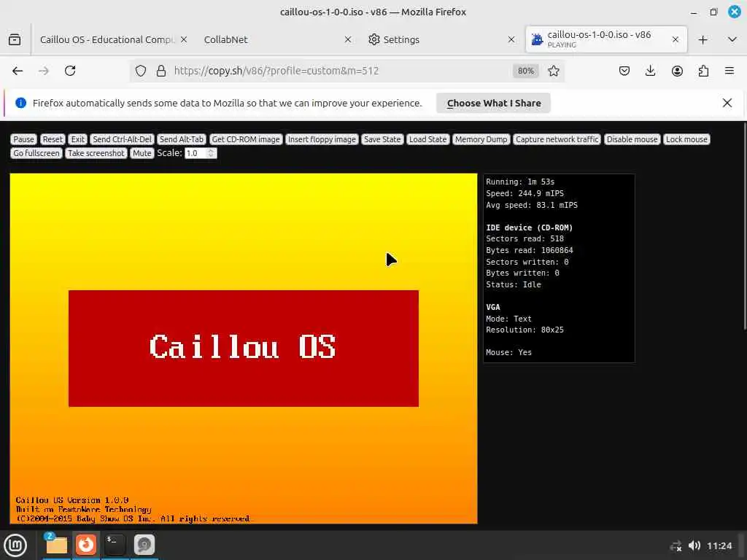Click the Memory Dump button
This screenshot has height=560, width=747.
click(481, 139)
